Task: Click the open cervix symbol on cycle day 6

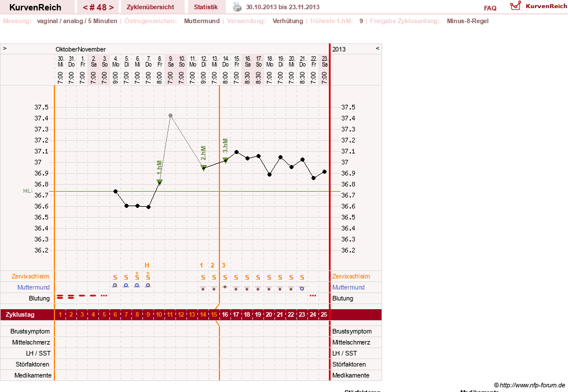Action: (115, 285)
